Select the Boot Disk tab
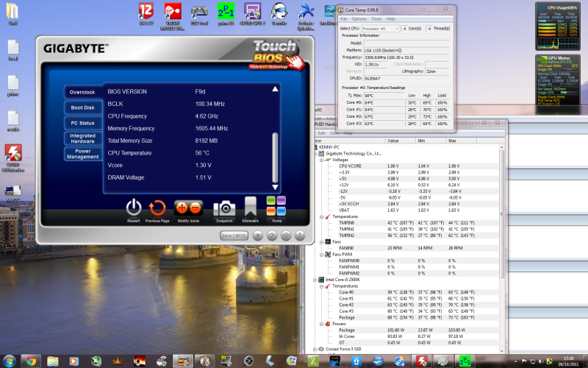588x368 pixels. click(82, 107)
